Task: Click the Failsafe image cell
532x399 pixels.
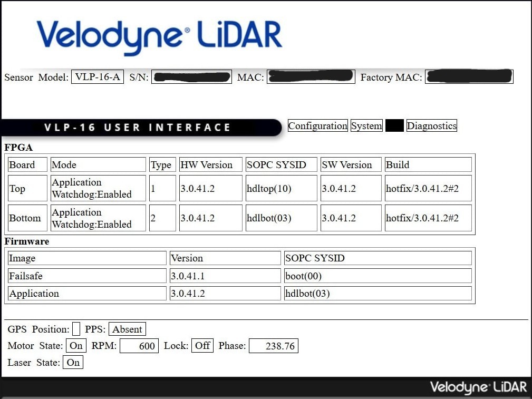Action: (x=87, y=276)
